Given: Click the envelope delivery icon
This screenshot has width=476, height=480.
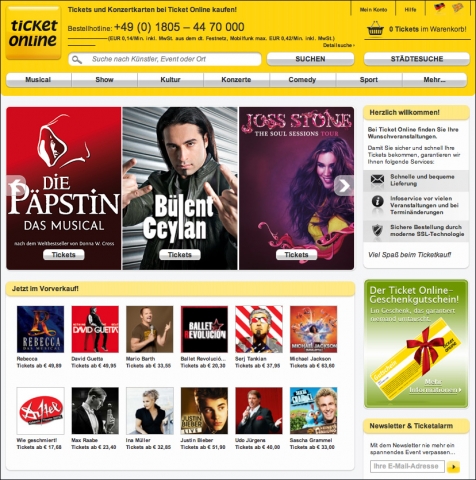Looking at the screenshot, I should click(377, 179).
